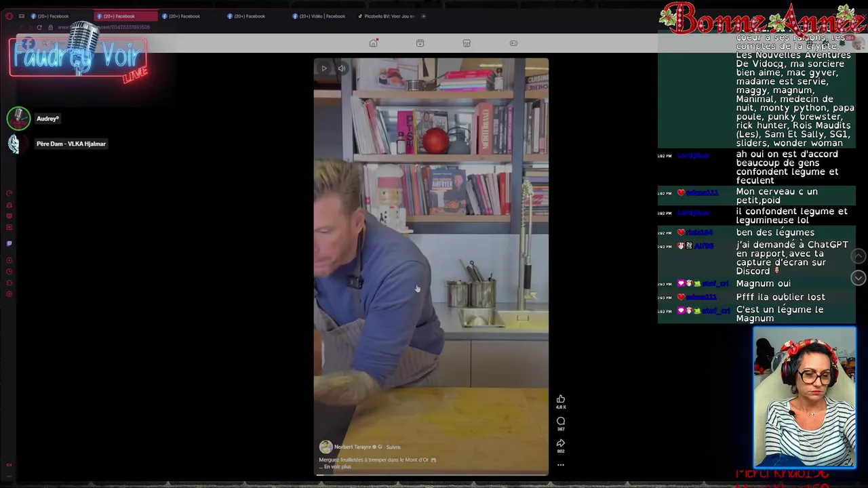Click chat message "Magnum oui"
This screenshot has width=868, height=488.
[764, 283]
